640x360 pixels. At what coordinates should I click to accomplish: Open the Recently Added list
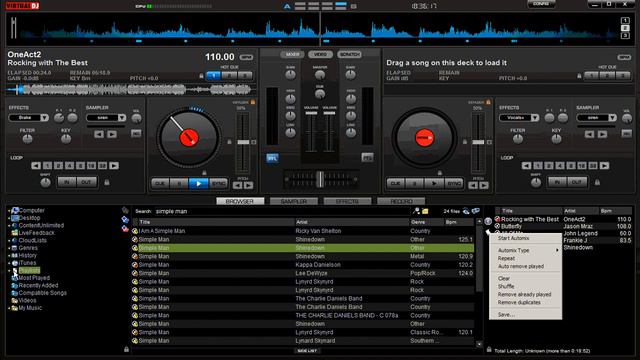35,286
